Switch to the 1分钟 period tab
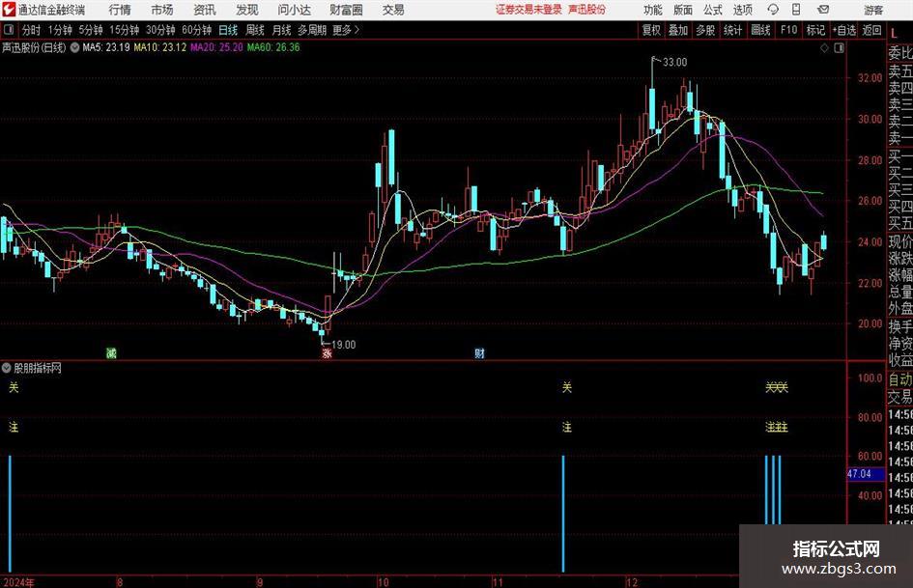 pyautogui.click(x=60, y=30)
